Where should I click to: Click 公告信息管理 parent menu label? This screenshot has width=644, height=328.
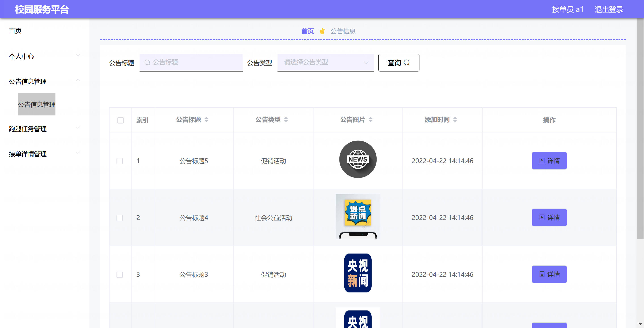click(28, 81)
